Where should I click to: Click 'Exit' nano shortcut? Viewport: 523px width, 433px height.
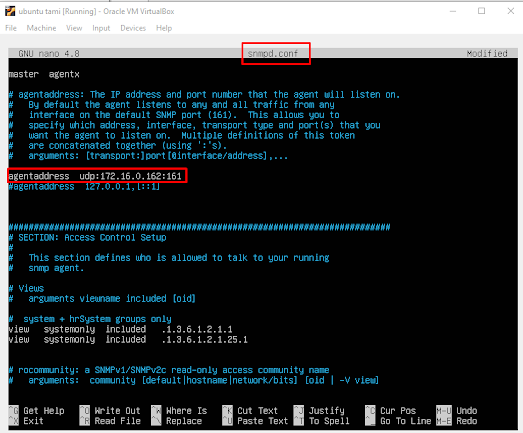26,421
